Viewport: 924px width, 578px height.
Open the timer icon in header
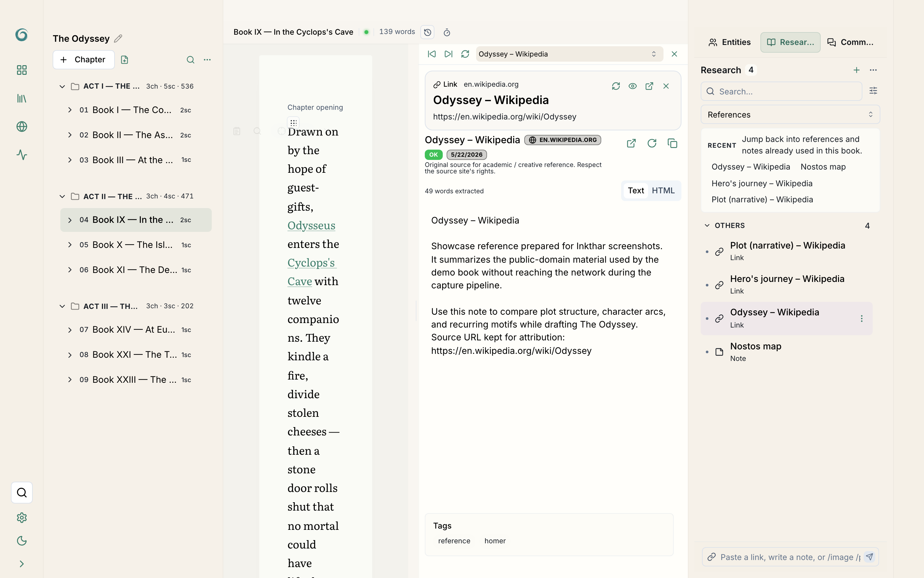pyautogui.click(x=447, y=32)
